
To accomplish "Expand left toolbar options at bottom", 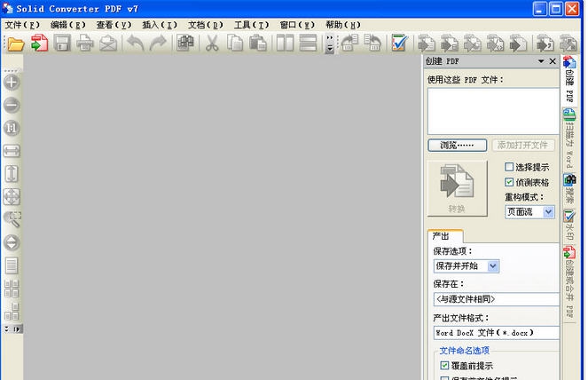I will [x=12, y=329].
